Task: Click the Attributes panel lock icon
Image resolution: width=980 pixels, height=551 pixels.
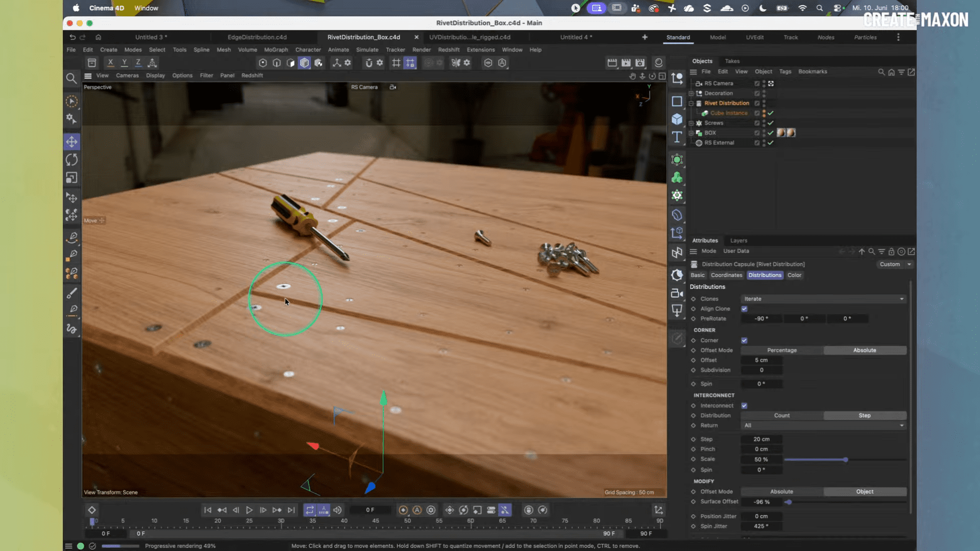Action: click(891, 252)
